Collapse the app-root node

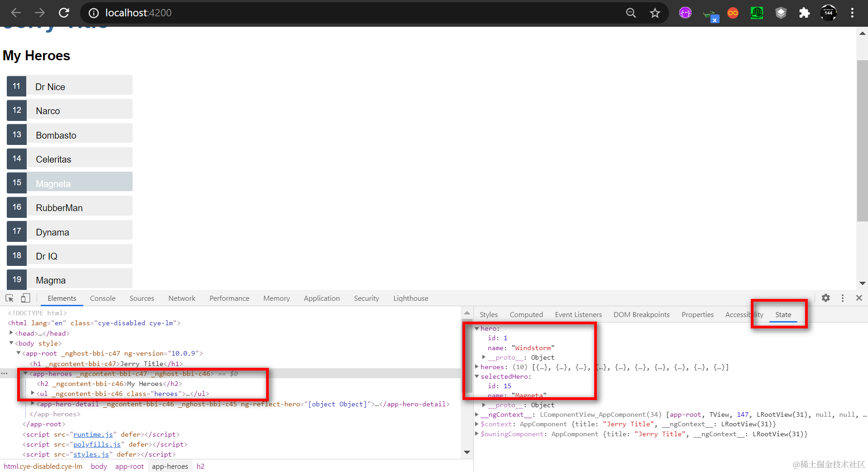tap(19, 353)
